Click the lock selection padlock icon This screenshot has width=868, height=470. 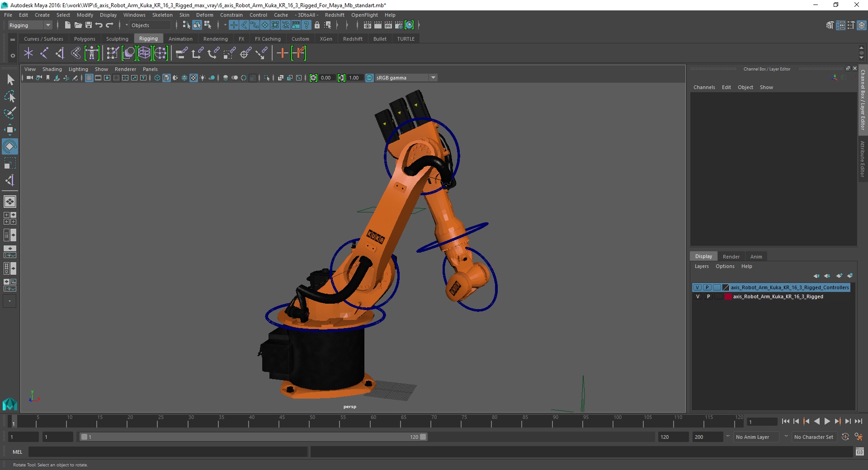317,25
